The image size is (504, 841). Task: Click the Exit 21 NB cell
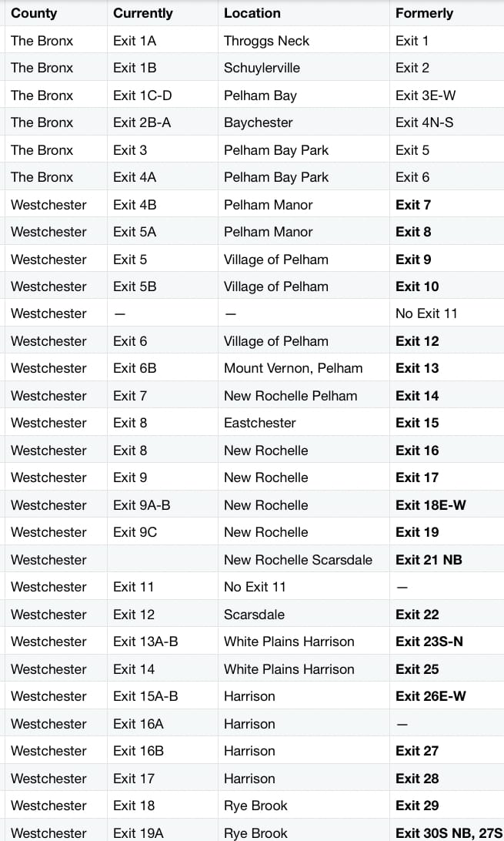coord(429,560)
